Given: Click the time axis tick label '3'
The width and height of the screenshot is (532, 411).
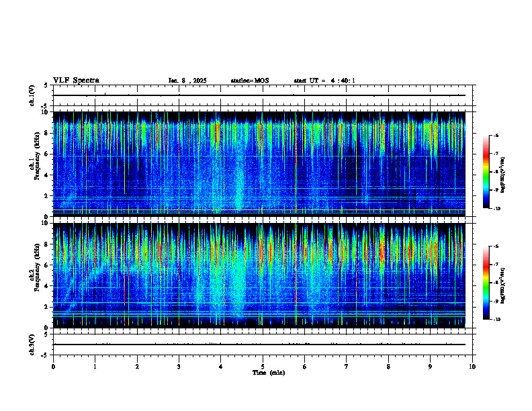Looking at the screenshot, I should [179, 367].
